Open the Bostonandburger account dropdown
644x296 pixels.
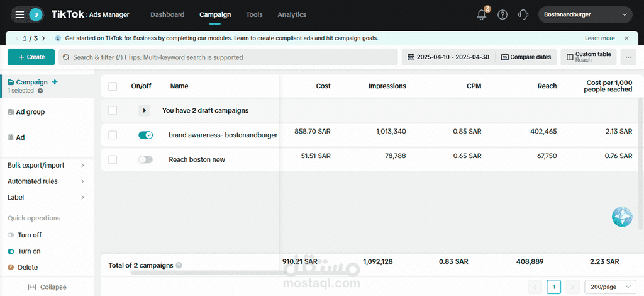(x=586, y=15)
